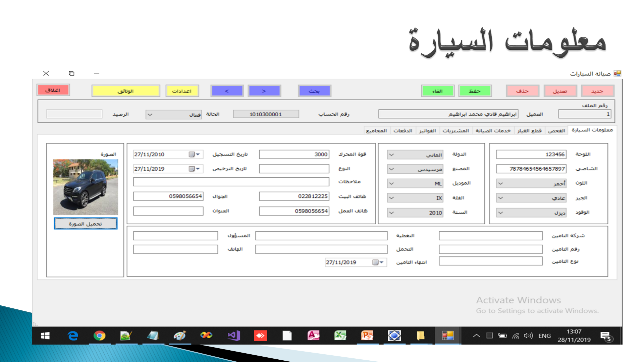
Task: Expand the الدولة country dropdown
Action: click(391, 155)
